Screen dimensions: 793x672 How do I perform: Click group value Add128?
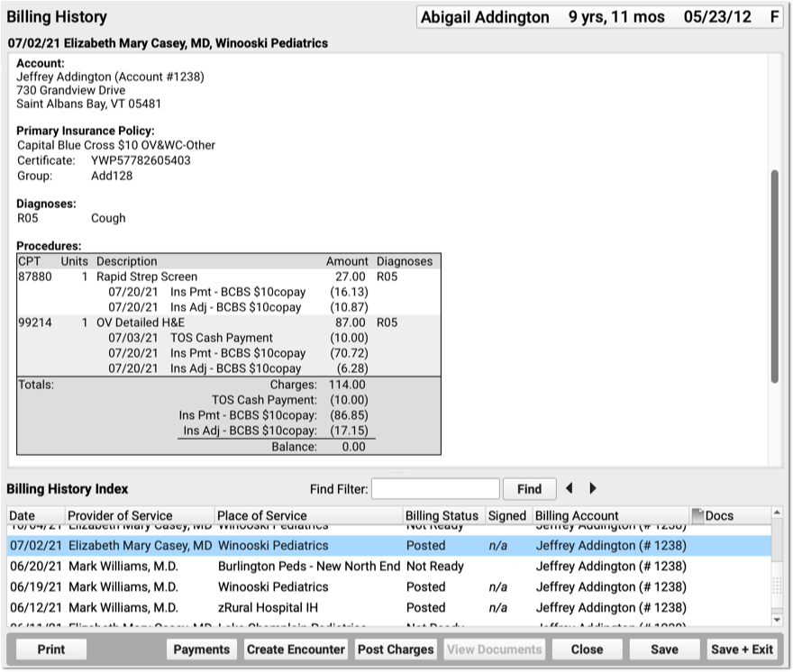tap(112, 176)
